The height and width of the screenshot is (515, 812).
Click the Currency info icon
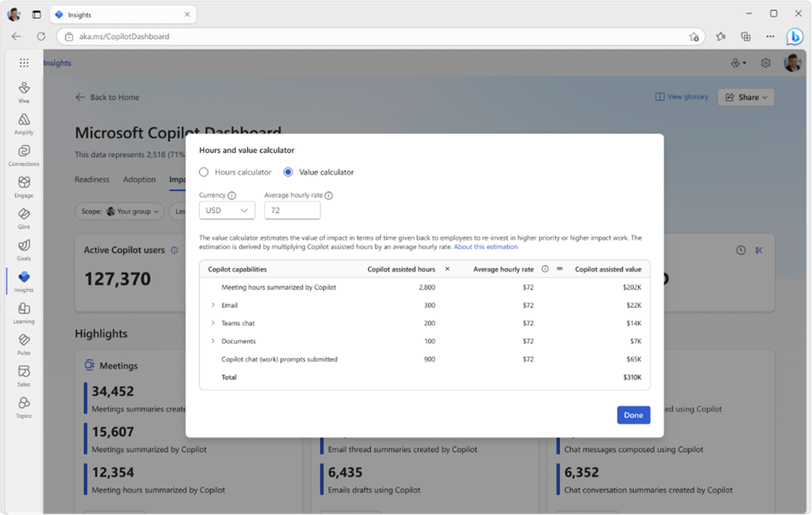[232, 195]
